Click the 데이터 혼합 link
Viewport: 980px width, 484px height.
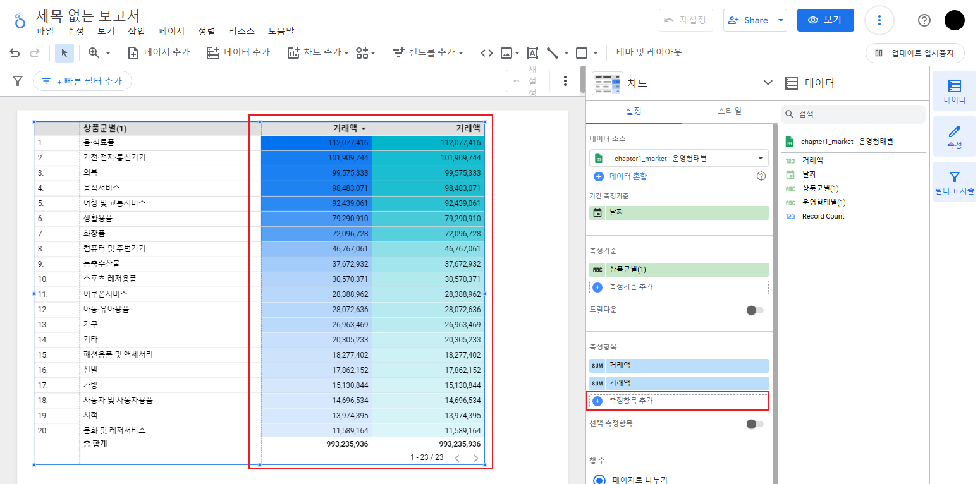pos(621,176)
